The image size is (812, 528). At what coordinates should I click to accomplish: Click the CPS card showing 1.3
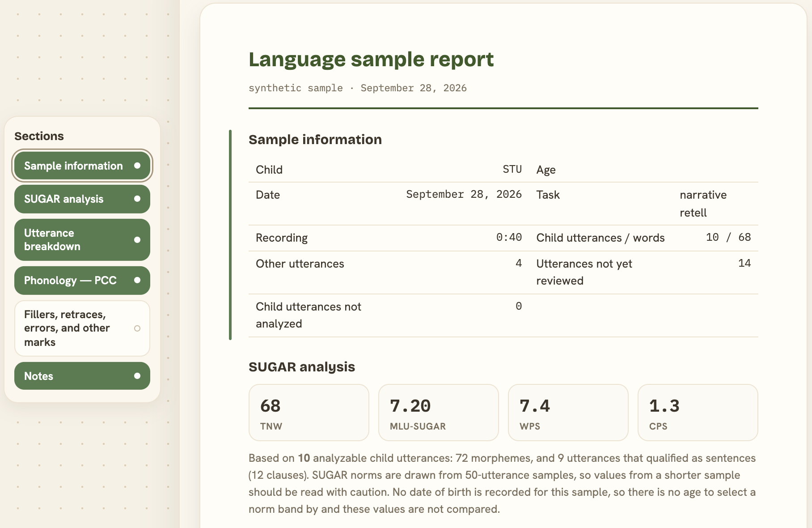698,413
